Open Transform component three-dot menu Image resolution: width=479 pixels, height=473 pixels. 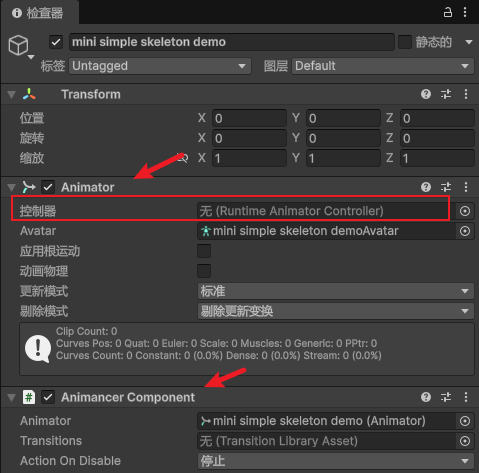(x=466, y=94)
